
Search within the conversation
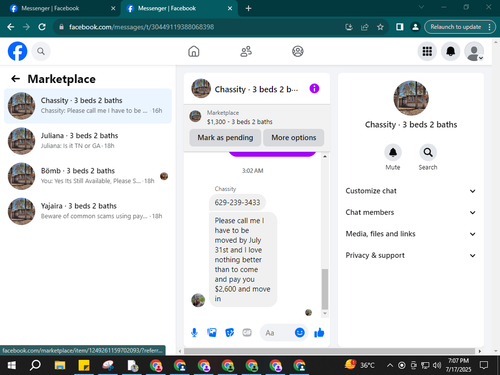coord(428,153)
